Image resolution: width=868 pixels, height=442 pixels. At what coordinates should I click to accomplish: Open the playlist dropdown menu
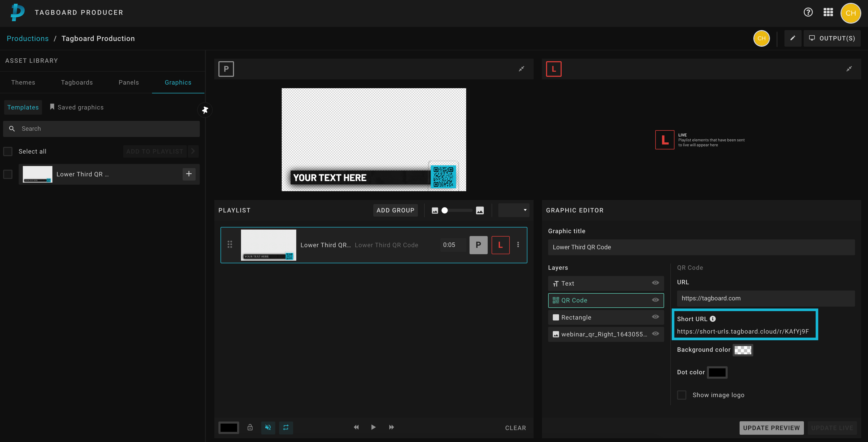(x=514, y=210)
